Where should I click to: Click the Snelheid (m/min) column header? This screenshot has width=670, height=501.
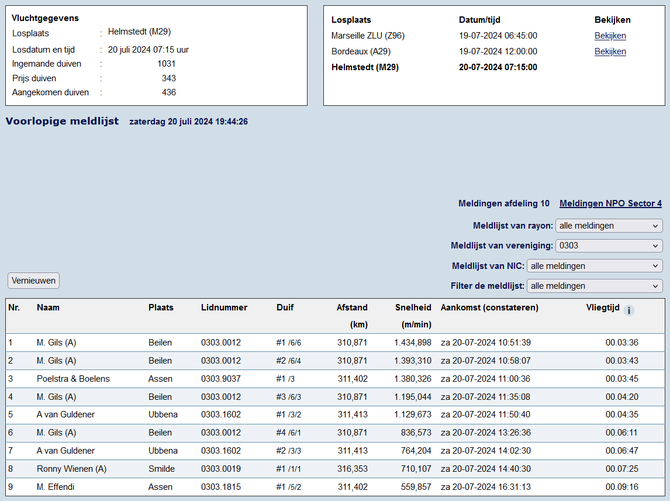[x=413, y=315]
